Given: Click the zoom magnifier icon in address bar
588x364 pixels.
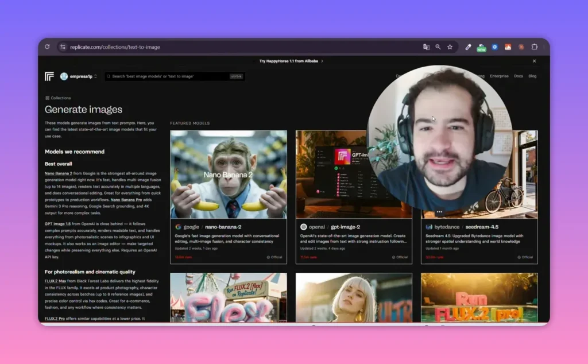Looking at the screenshot, I should [x=438, y=47].
